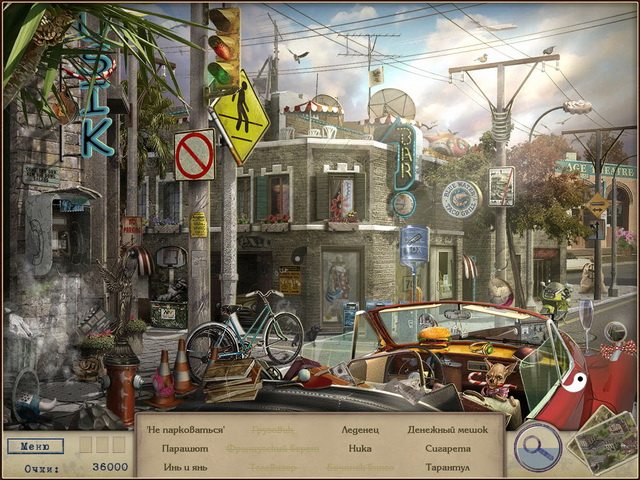This screenshot has width=640, height=480.
Task: Pick the champagne glass beside the car
Action: click(586, 321)
